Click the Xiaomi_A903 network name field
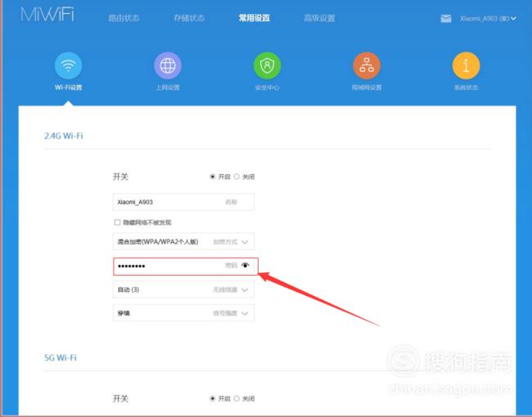This screenshot has width=532, height=417. coord(168,202)
